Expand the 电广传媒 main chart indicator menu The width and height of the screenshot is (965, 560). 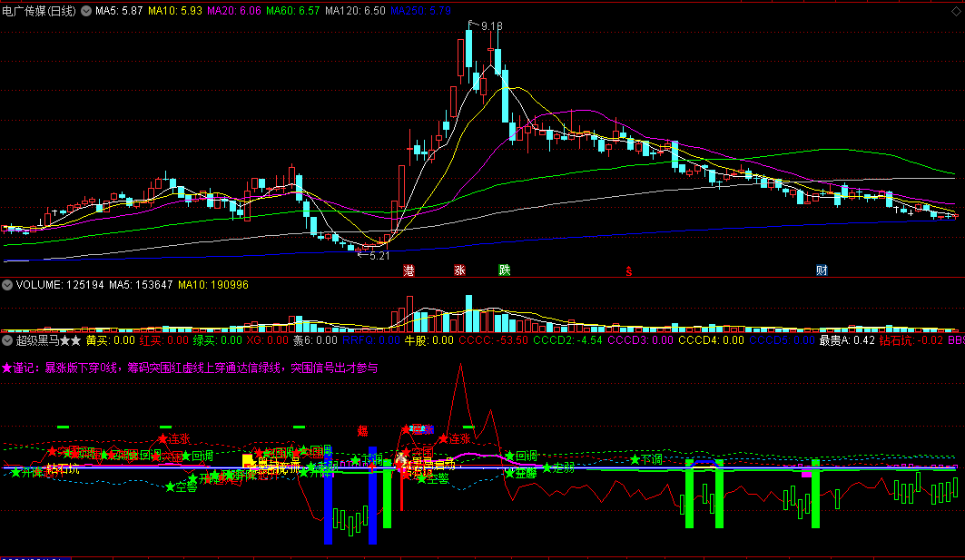click(86, 11)
